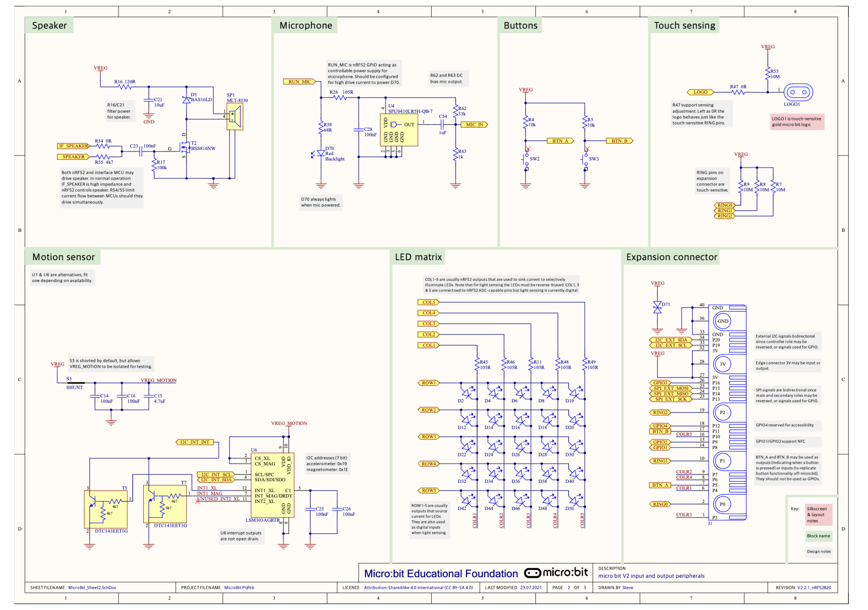Select the Design notes key box
The height and width of the screenshot is (610, 868).
pyautogui.click(x=818, y=552)
